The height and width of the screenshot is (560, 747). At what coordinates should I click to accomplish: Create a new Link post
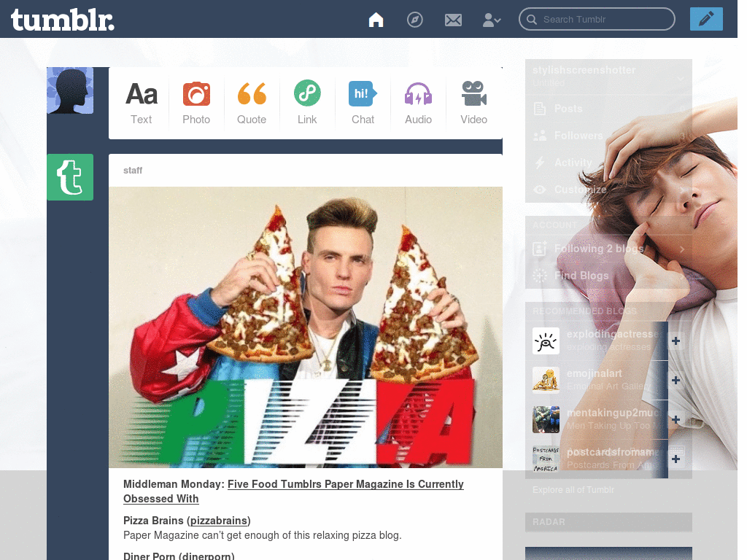[307, 104]
